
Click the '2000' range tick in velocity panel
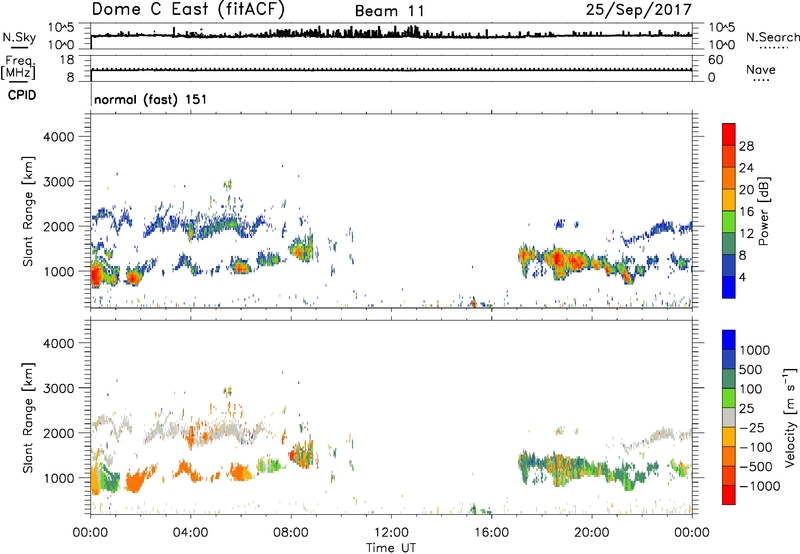(58, 433)
